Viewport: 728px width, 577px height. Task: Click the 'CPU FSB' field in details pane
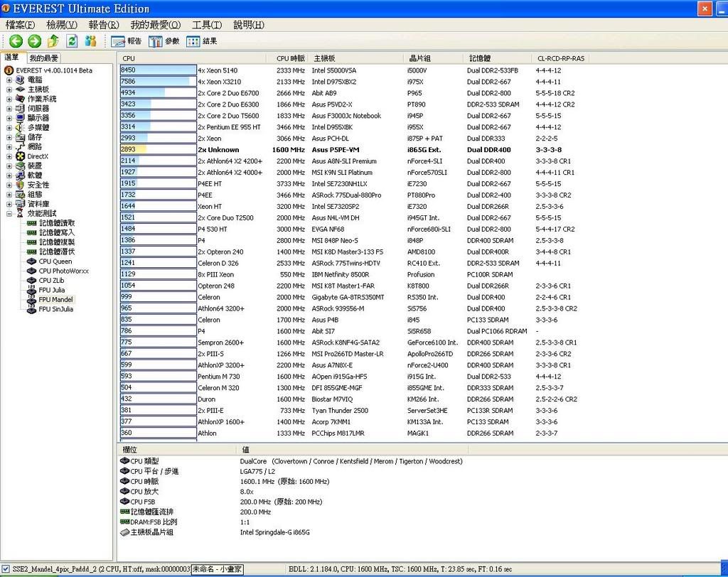click(x=142, y=502)
